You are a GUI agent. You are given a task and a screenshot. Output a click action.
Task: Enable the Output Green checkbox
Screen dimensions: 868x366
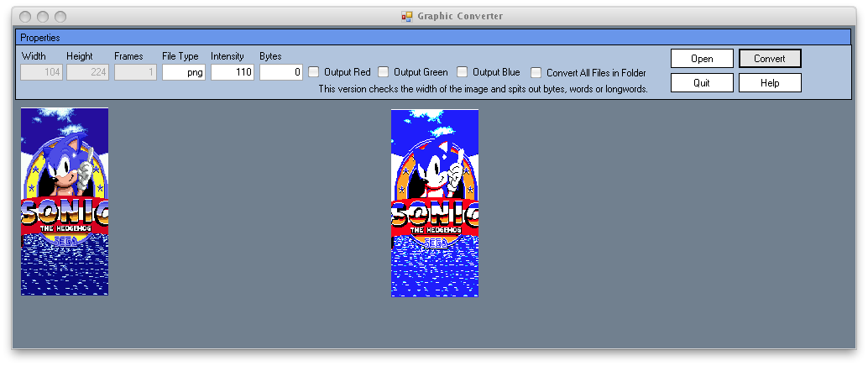383,72
